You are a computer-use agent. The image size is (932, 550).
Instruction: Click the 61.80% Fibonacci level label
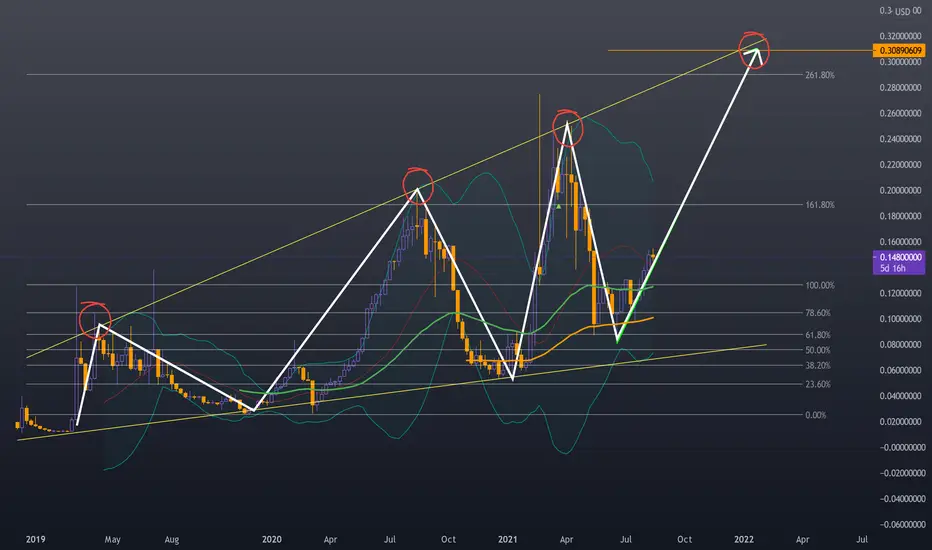pyautogui.click(x=818, y=335)
